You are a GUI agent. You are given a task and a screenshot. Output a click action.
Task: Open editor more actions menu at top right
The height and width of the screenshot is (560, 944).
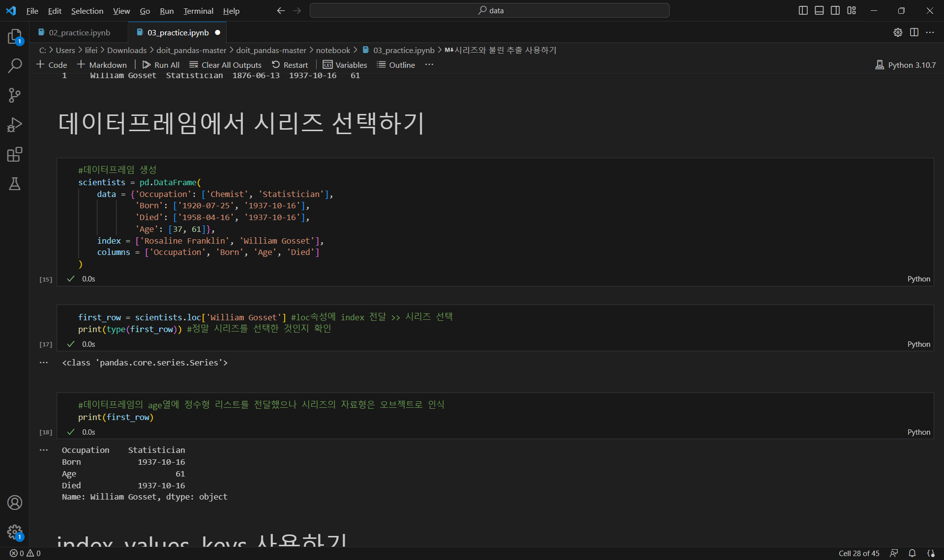point(930,32)
